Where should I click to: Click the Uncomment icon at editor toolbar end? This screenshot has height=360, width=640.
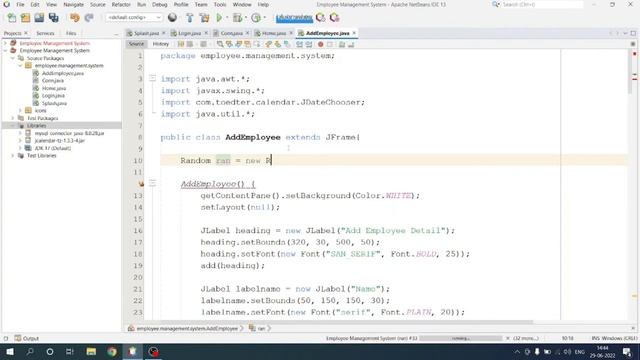pyautogui.click(x=351, y=44)
